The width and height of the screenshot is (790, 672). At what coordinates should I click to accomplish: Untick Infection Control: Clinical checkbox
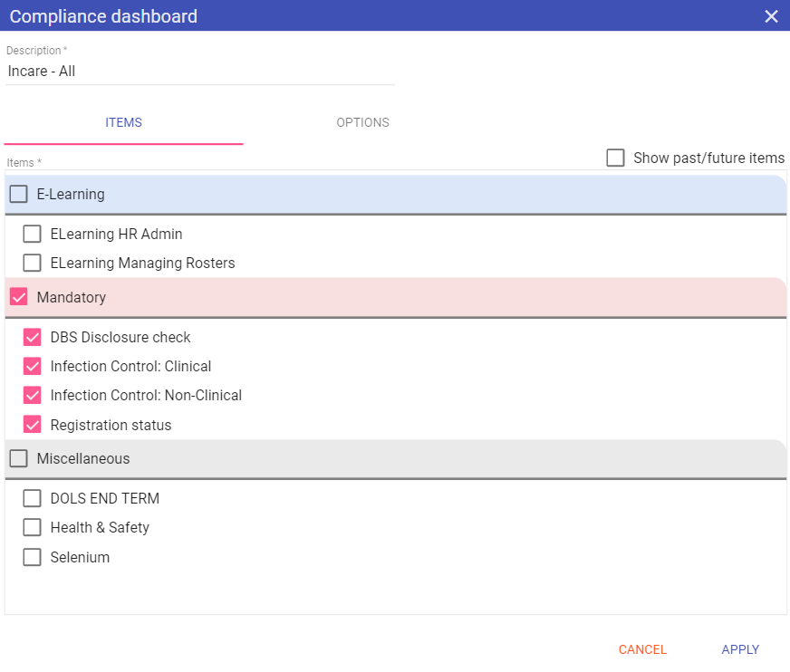(x=33, y=366)
